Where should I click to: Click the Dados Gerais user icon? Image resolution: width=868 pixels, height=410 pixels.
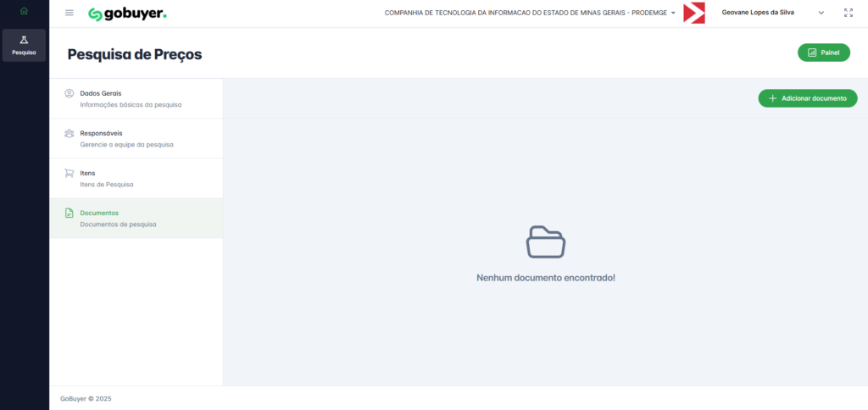(x=69, y=93)
